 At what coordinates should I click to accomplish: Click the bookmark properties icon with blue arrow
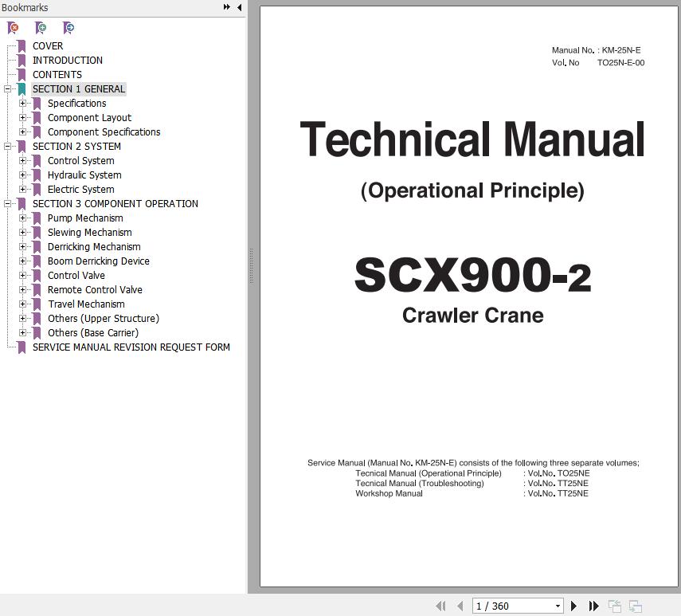point(68,28)
